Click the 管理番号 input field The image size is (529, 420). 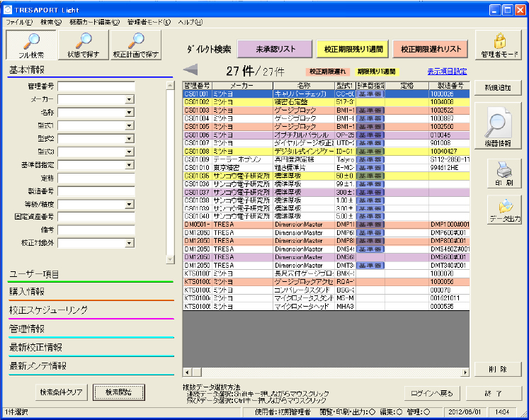point(96,86)
